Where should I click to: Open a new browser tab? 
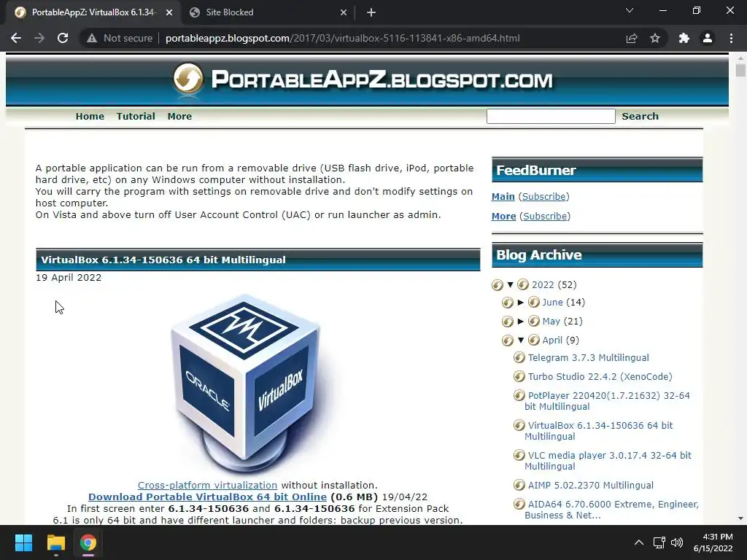tap(371, 12)
